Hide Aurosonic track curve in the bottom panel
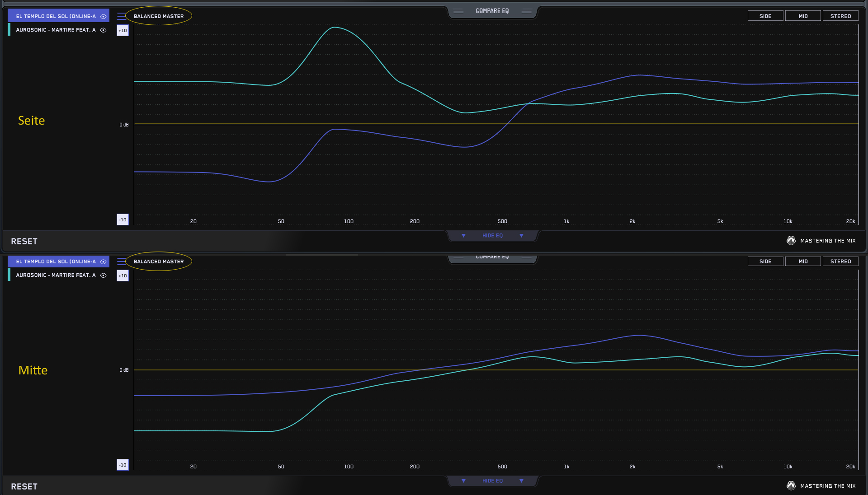Screen dimensions: 868x495 [x=103, y=276]
